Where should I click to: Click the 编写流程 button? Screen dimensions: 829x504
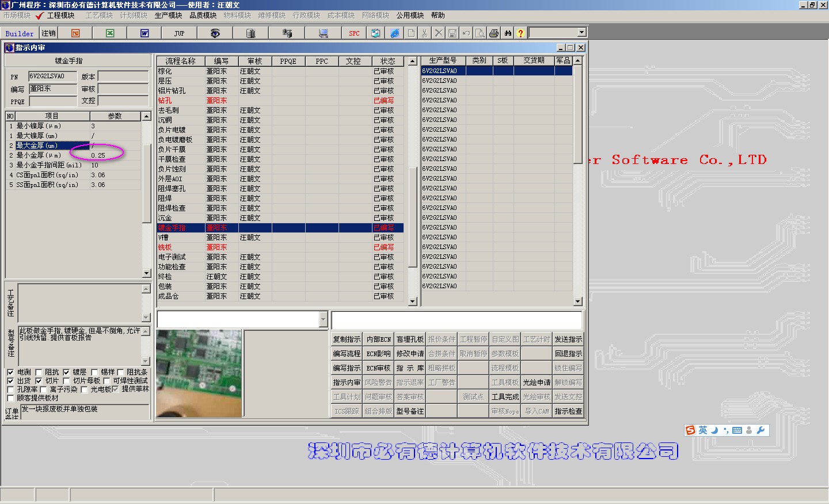pyautogui.click(x=347, y=354)
